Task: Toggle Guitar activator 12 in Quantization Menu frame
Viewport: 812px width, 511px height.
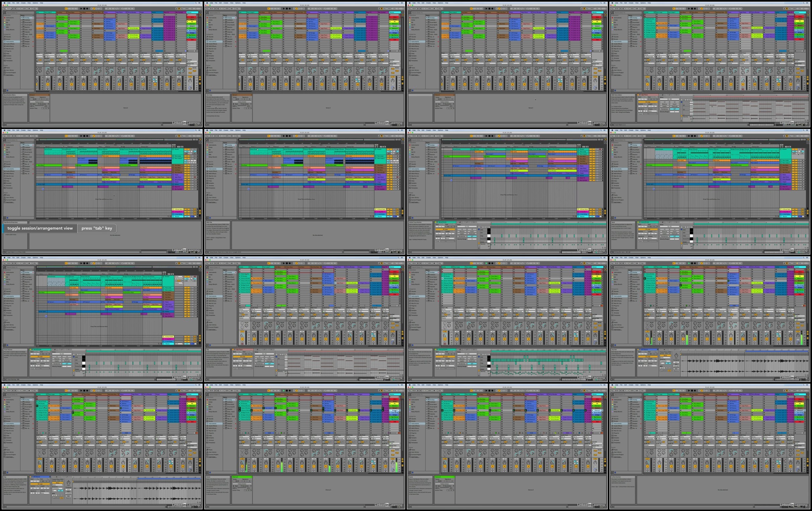Action: (155, 84)
